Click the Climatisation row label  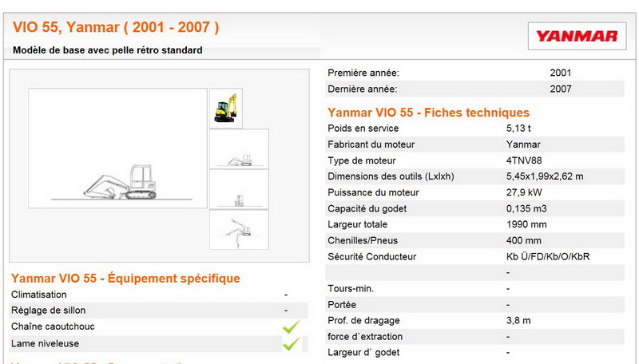[x=39, y=295]
